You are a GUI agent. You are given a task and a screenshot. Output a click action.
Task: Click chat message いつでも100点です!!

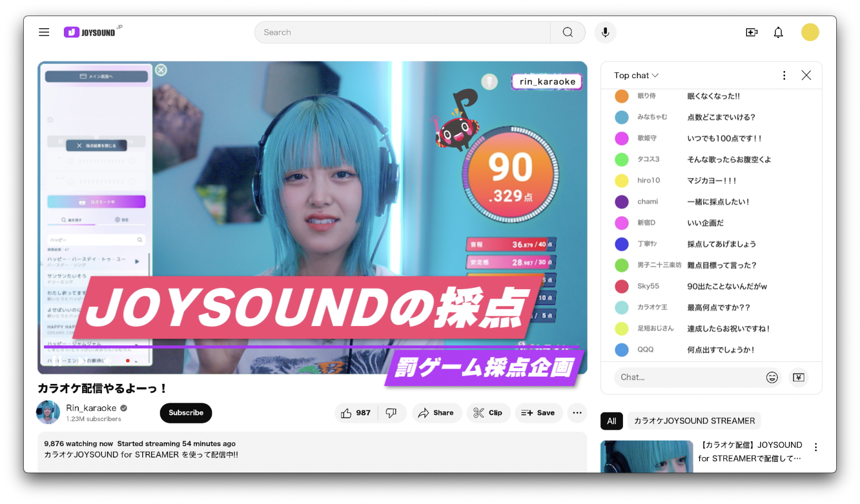[x=724, y=138]
